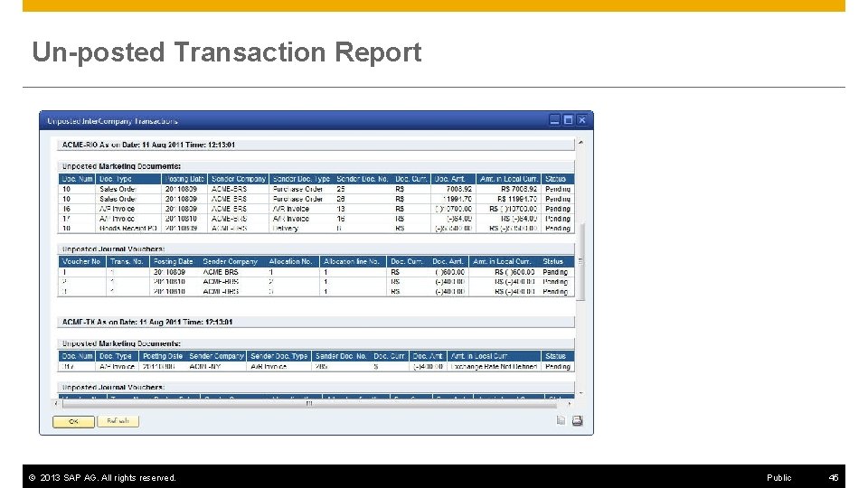The width and height of the screenshot is (868, 488).
Task: Click the document export icon beside the print icon
Action: pyautogui.click(x=561, y=421)
